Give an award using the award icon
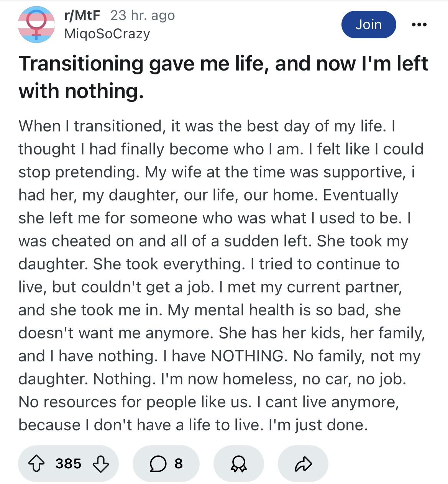This screenshot has height=484, width=448. 238,464
